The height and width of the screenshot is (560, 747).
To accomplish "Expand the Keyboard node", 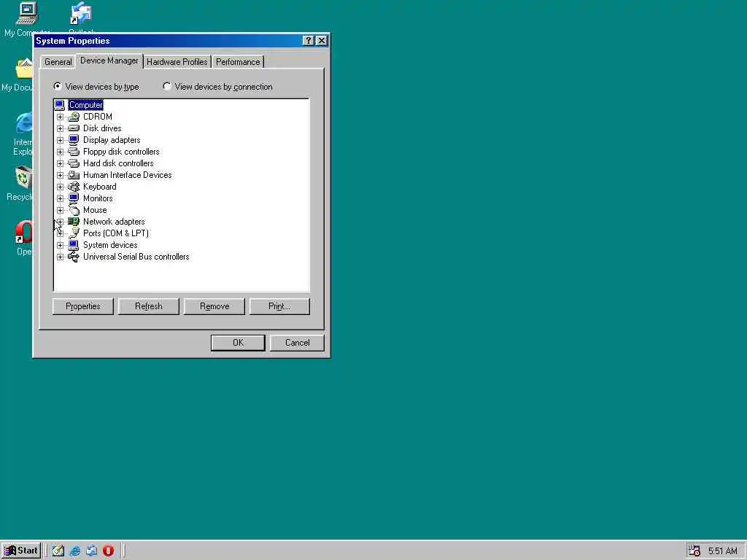I will [60, 187].
